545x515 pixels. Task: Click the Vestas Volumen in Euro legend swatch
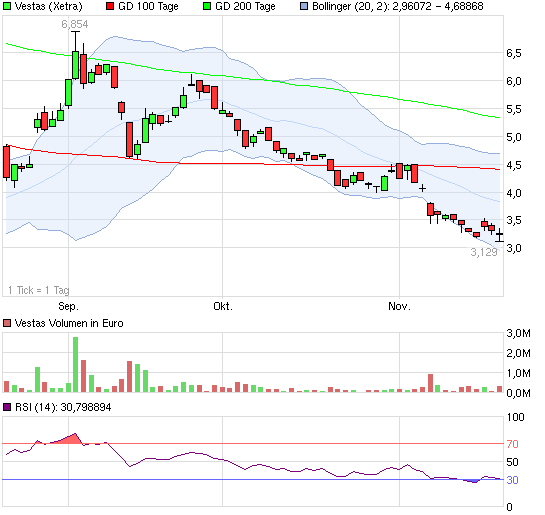7,323
